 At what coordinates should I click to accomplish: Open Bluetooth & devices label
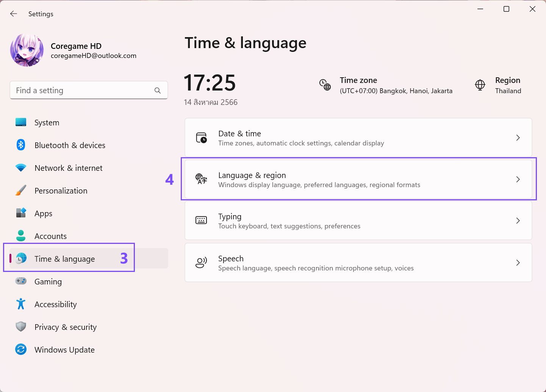coord(70,145)
